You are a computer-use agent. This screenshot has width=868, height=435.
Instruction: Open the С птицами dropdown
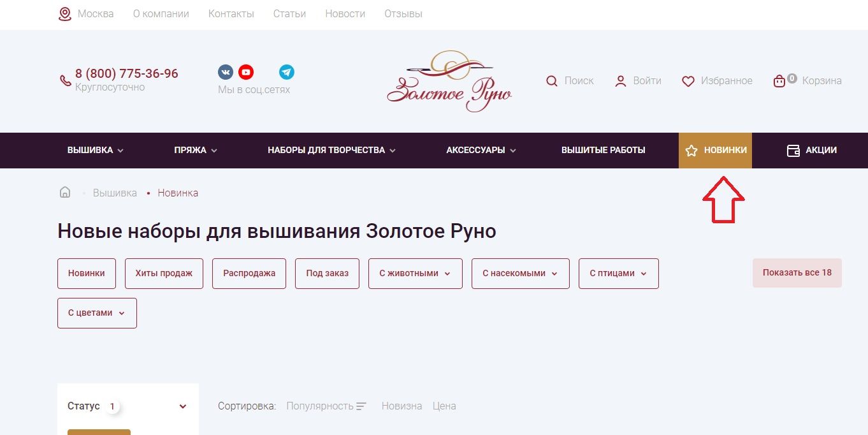618,273
